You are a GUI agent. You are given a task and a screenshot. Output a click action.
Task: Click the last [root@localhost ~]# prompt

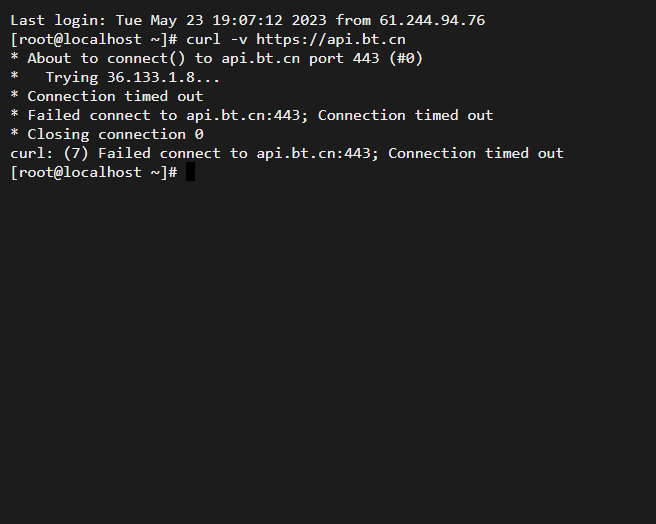coord(94,172)
